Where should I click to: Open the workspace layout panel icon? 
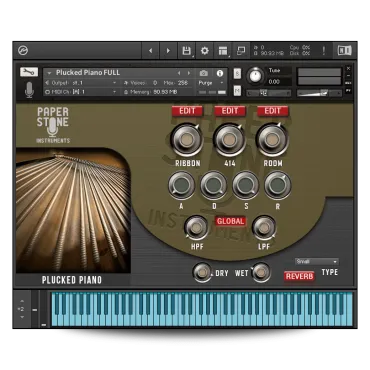click(223, 51)
